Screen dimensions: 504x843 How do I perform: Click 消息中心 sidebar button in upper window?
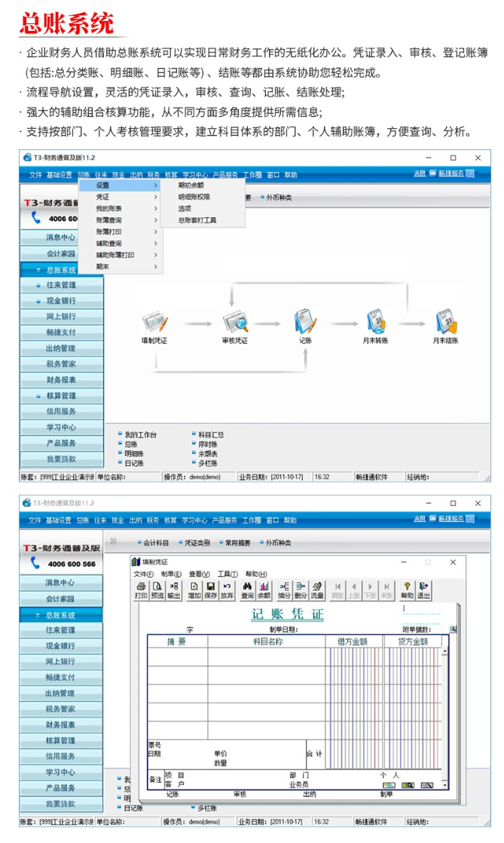pyautogui.click(x=61, y=237)
